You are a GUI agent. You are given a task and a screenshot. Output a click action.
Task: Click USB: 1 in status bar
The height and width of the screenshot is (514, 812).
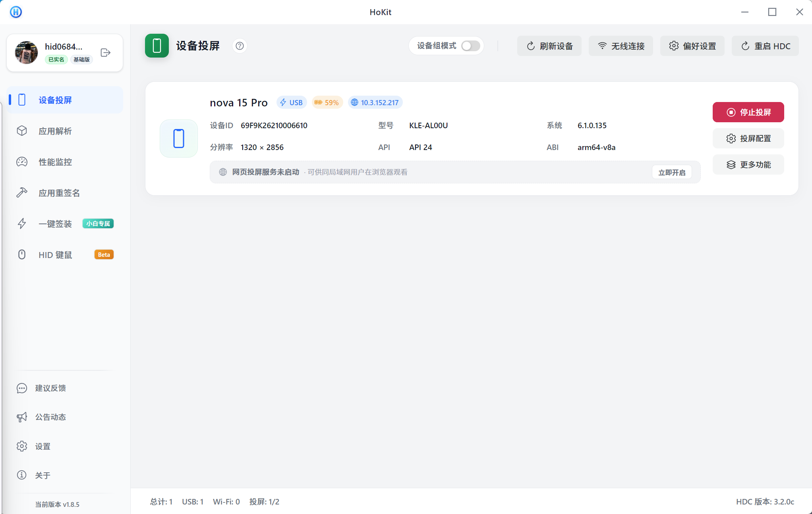[x=193, y=502]
